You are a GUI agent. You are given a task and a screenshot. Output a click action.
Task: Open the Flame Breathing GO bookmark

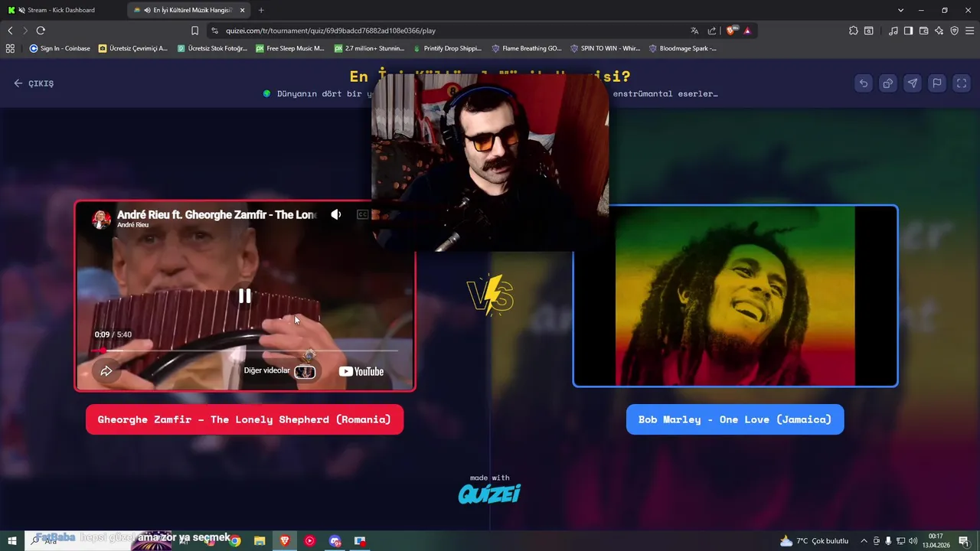pos(527,48)
